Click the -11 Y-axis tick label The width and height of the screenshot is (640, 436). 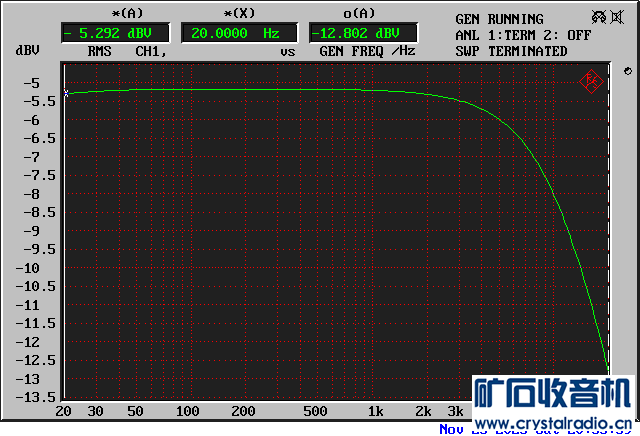tap(27, 305)
